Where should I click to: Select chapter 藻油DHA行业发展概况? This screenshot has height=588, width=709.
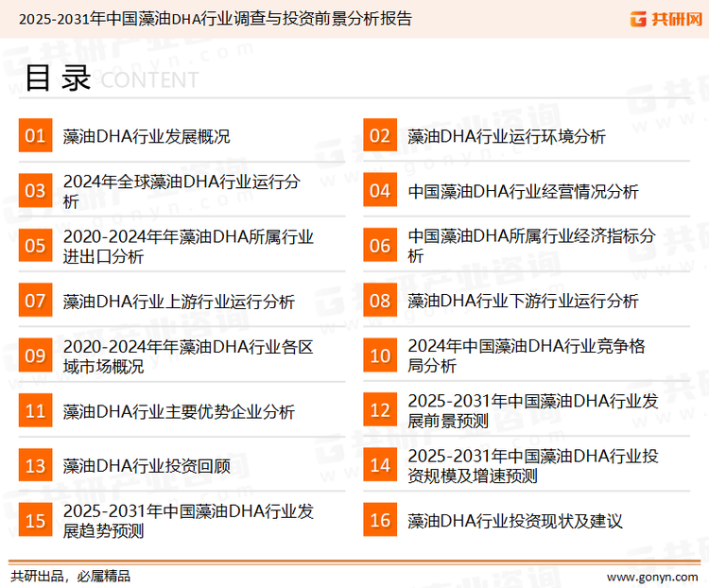coord(147,136)
